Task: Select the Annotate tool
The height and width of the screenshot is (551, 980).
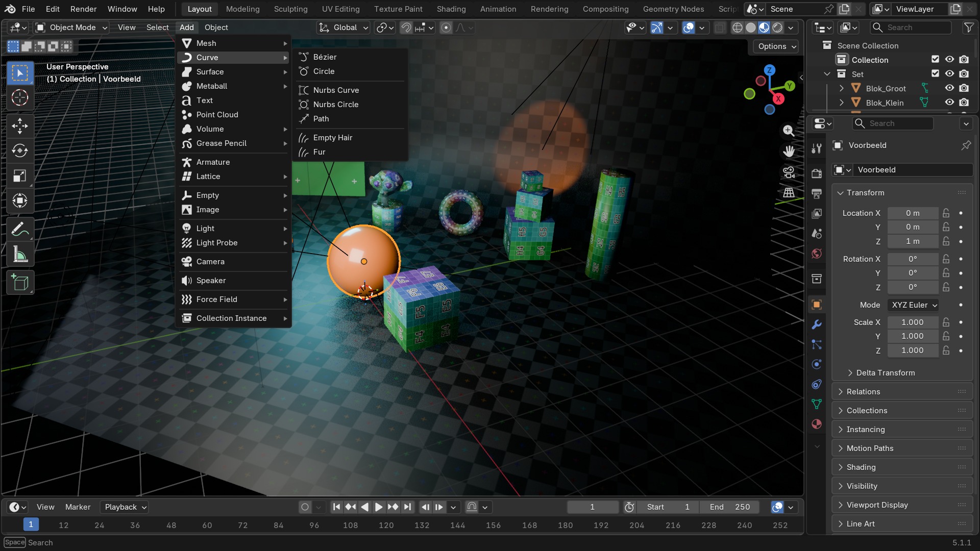Action: click(x=20, y=230)
